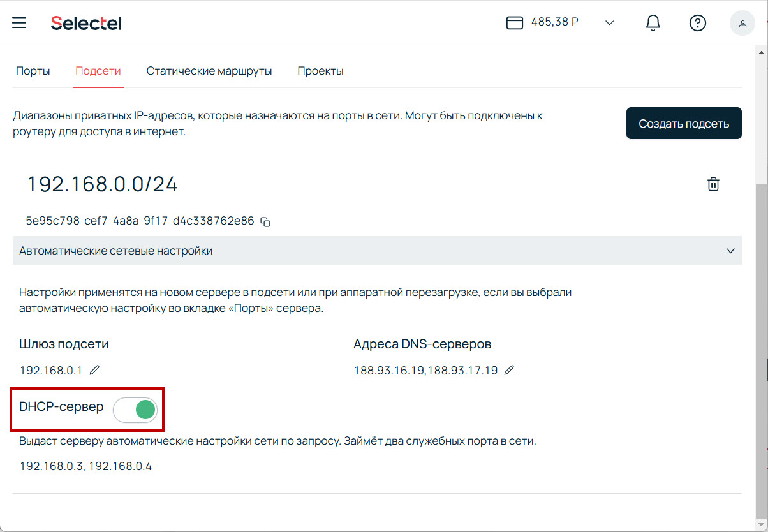Image resolution: width=768 pixels, height=532 pixels.
Task: Click the balance card icon
Action: [x=514, y=23]
